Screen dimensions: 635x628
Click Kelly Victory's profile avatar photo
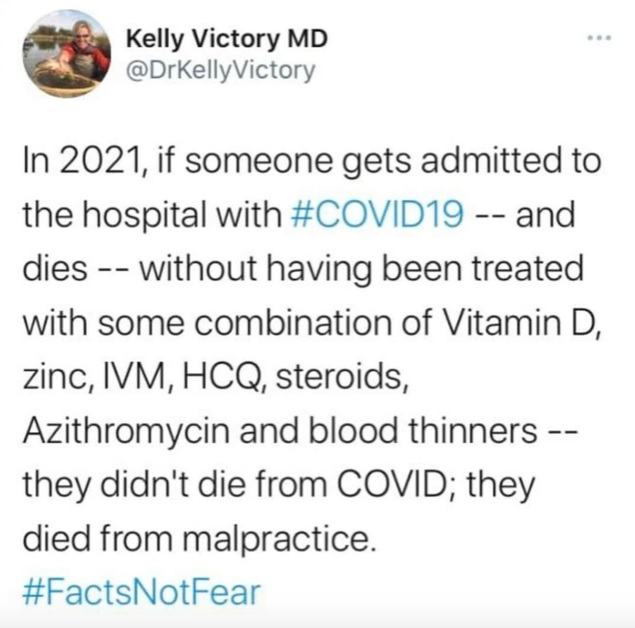coord(67,53)
